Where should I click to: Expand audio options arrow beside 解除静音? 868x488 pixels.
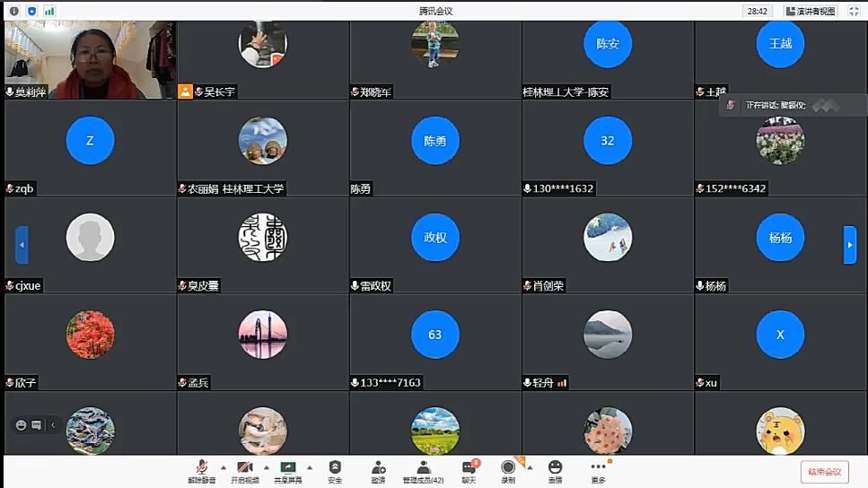click(224, 467)
